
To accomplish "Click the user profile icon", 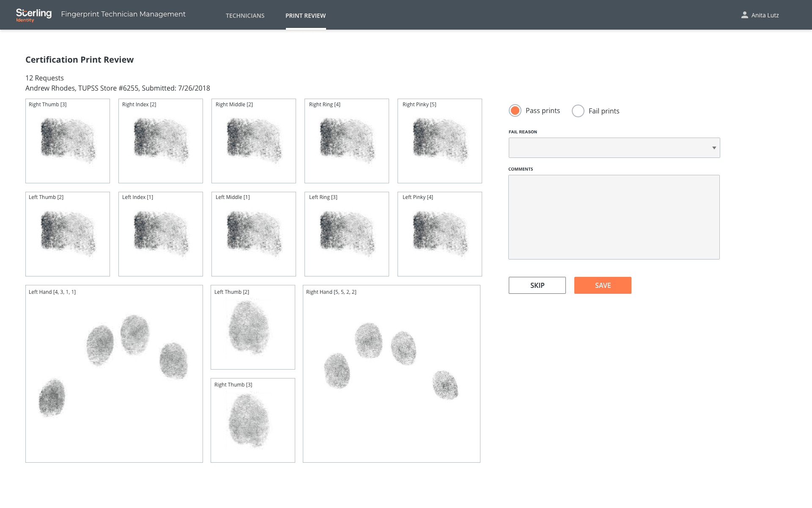I will (744, 15).
